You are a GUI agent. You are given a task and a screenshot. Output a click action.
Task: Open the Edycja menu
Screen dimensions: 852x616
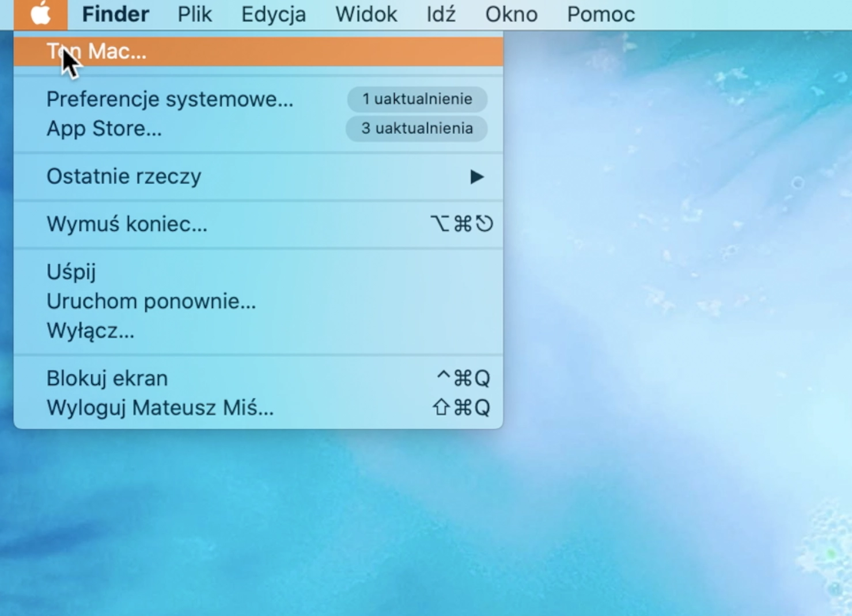point(274,14)
